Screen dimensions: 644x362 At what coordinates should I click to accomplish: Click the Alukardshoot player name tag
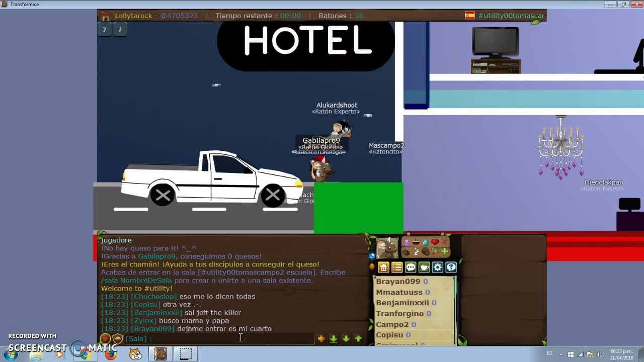[x=337, y=105]
